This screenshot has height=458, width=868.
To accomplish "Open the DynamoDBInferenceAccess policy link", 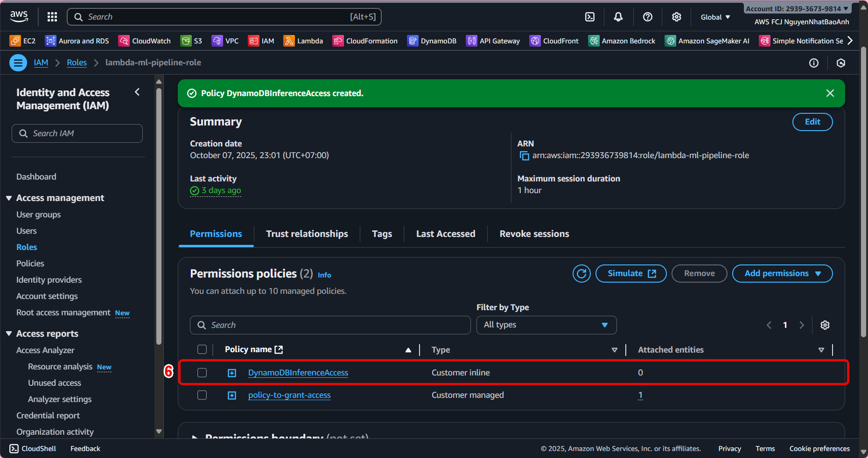I will pos(298,373).
